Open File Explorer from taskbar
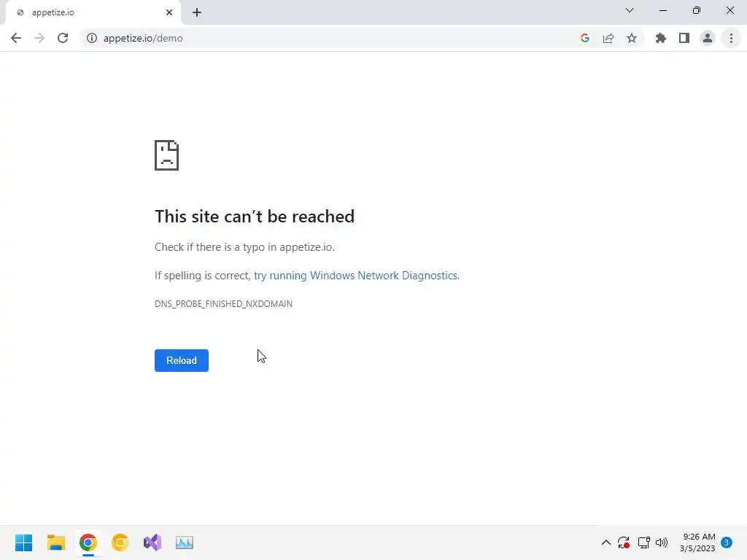 coord(56,542)
